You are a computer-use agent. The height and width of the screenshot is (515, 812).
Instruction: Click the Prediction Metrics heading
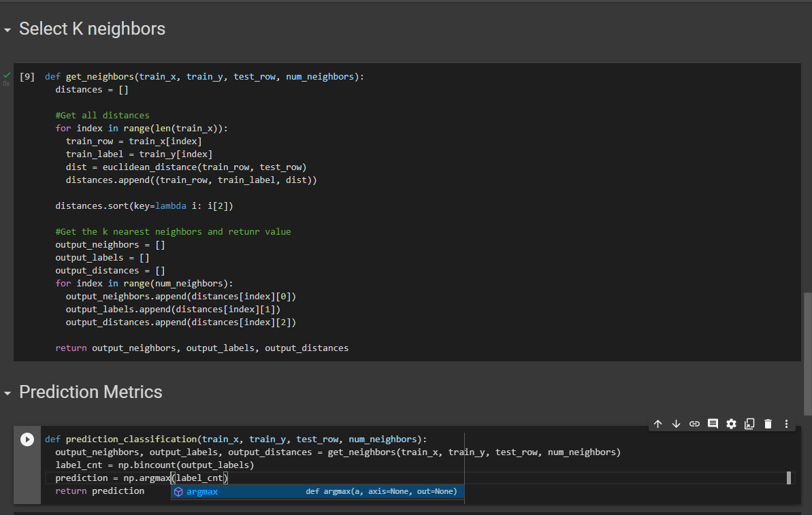(x=91, y=392)
